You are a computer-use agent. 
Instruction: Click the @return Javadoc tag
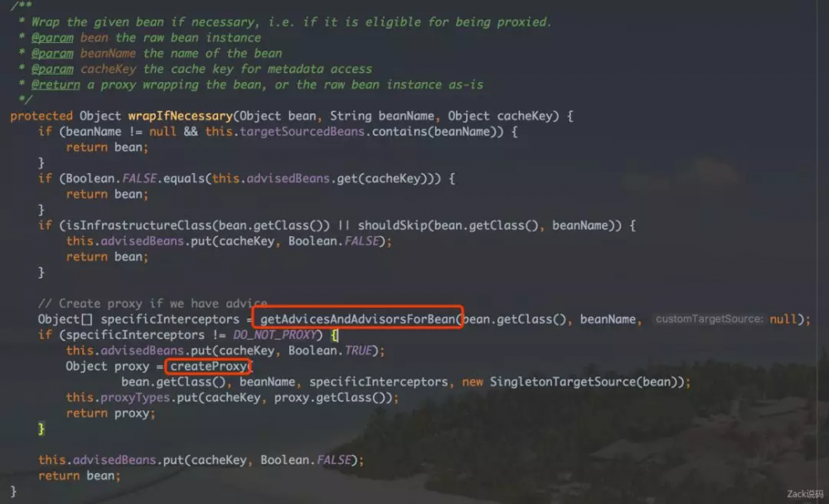click(56, 85)
